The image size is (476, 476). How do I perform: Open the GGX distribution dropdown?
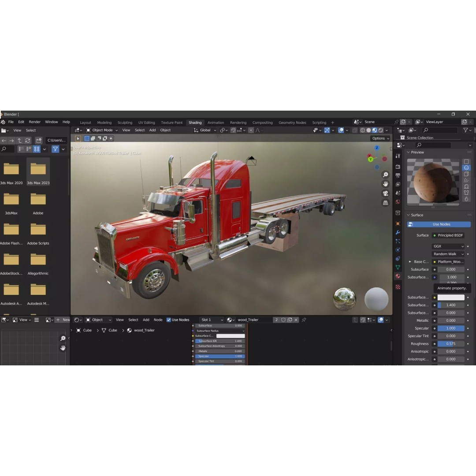coord(448,246)
